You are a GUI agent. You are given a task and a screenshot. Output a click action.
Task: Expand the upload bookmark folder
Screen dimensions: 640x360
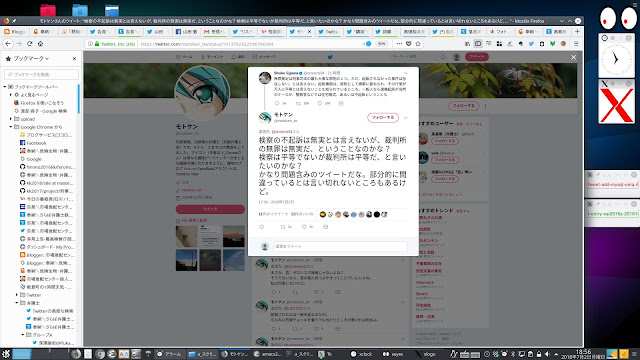pyautogui.click(x=11, y=119)
